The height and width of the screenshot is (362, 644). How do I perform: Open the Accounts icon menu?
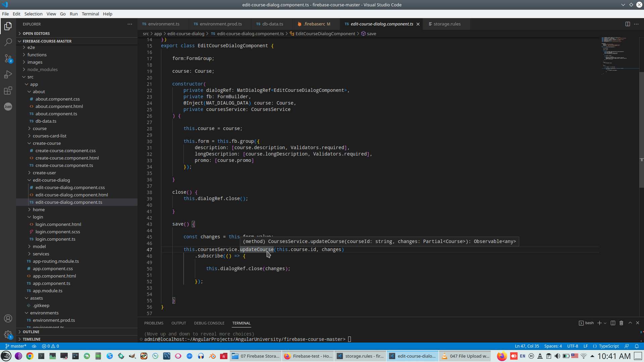tap(8, 318)
